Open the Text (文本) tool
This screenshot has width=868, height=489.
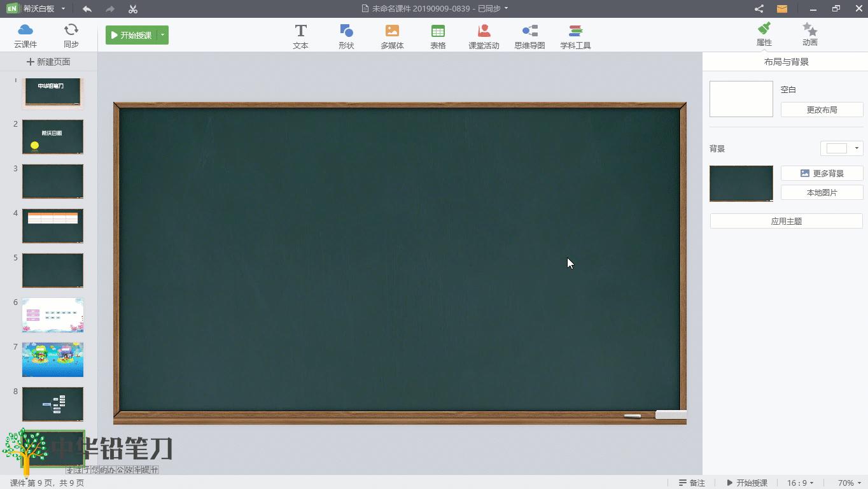tap(300, 36)
